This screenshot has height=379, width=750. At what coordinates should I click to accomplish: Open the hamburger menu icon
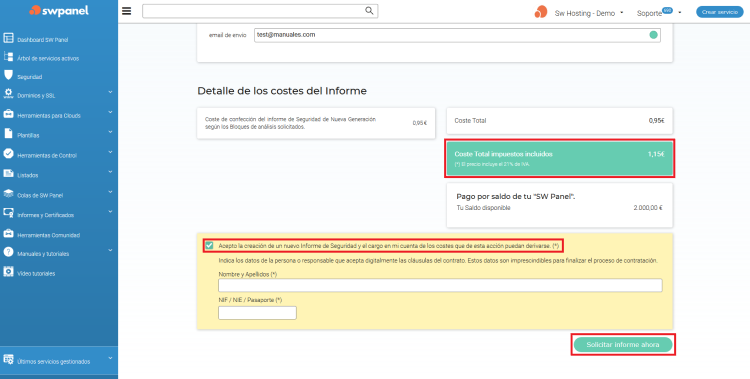tap(126, 11)
